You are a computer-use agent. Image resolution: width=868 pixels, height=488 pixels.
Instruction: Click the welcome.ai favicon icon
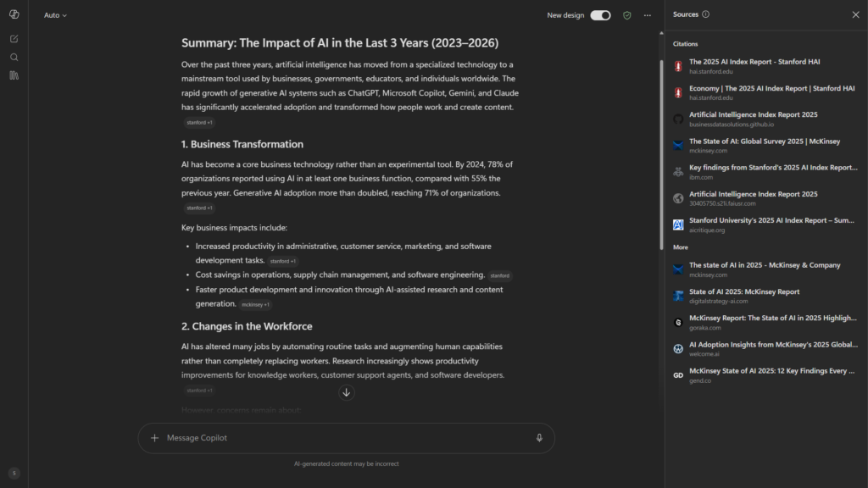678,348
